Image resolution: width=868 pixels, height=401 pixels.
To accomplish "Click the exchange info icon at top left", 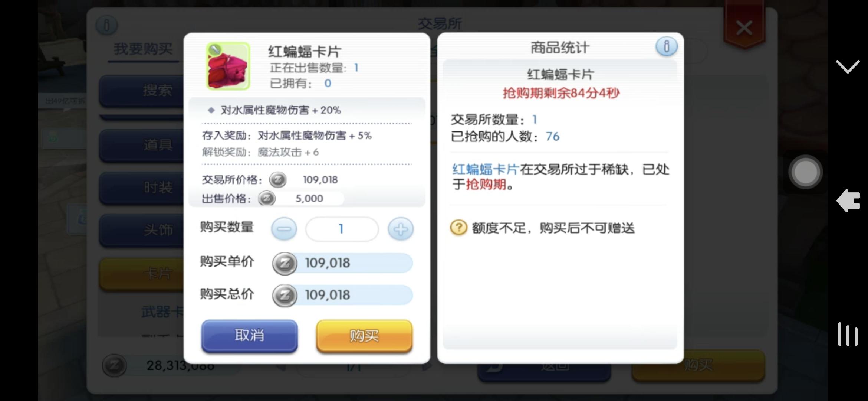I will pyautogui.click(x=106, y=26).
